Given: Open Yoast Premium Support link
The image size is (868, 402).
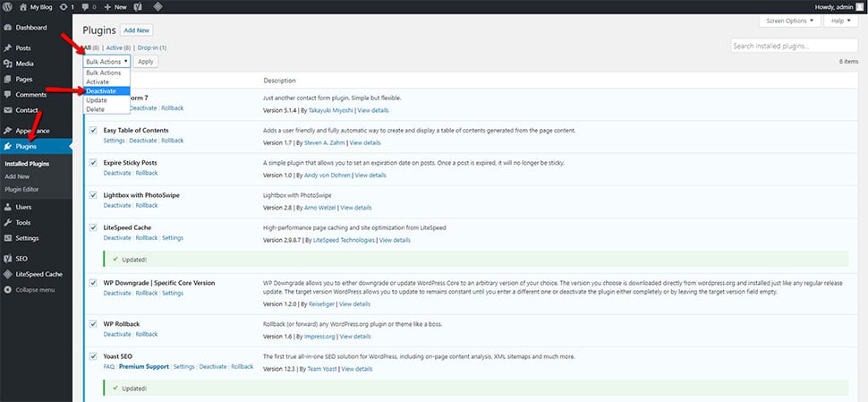Looking at the screenshot, I should (144, 366).
